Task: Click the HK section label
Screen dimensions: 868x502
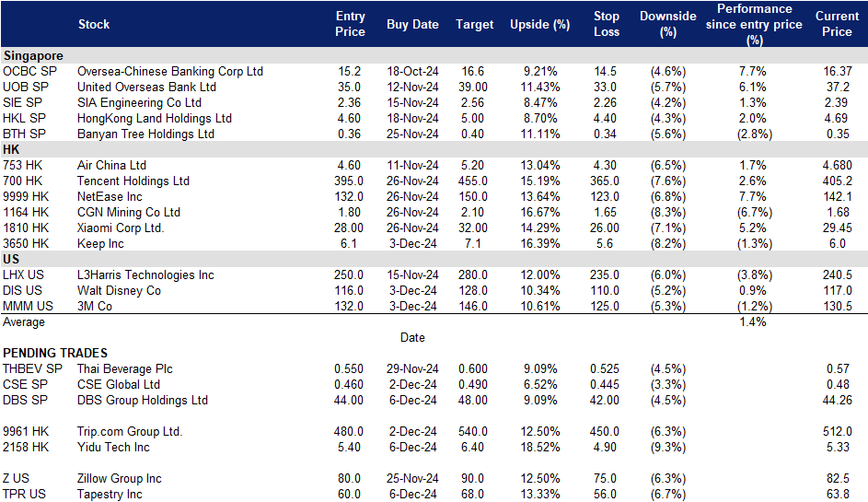Action: coord(11,149)
